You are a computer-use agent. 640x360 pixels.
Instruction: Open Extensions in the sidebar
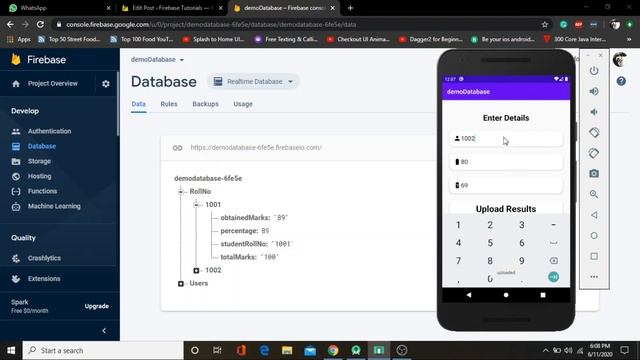click(x=44, y=279)
